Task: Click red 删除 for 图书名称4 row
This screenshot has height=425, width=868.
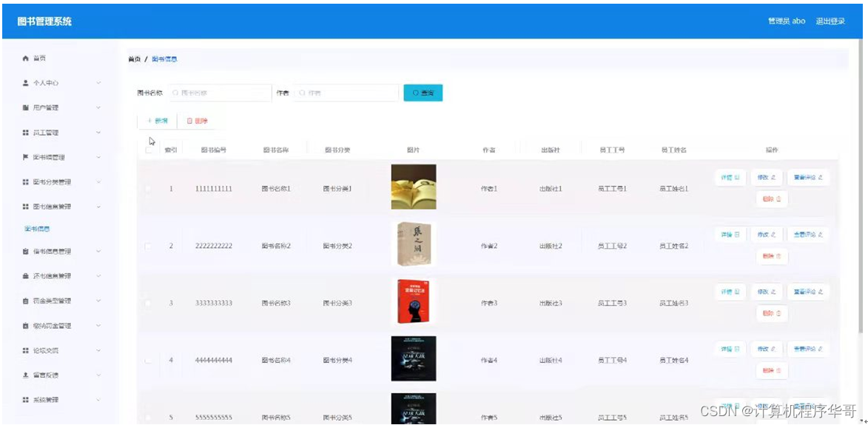Action: click(772, 370)
